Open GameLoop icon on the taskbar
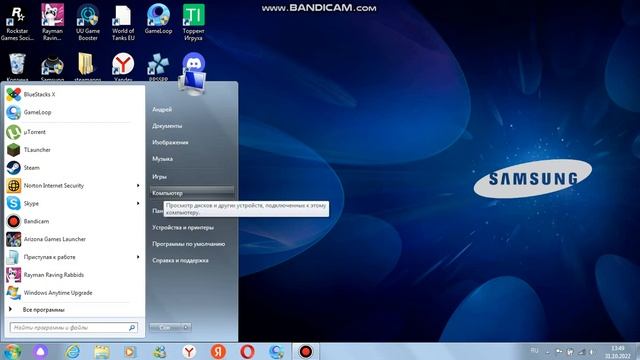This screenshot has height=360, width=640. pyautogui.click(x=276, y=351)
